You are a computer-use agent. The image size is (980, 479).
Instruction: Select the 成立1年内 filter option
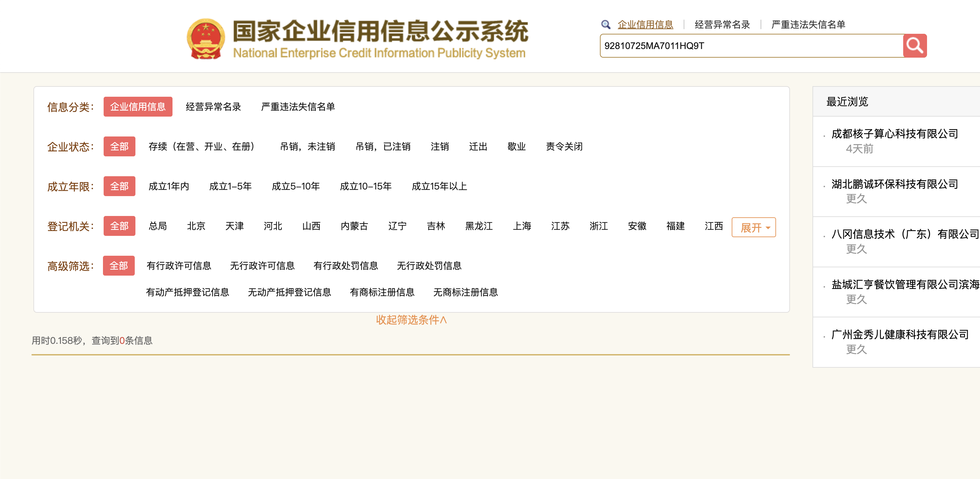click(x=169, y=186)
